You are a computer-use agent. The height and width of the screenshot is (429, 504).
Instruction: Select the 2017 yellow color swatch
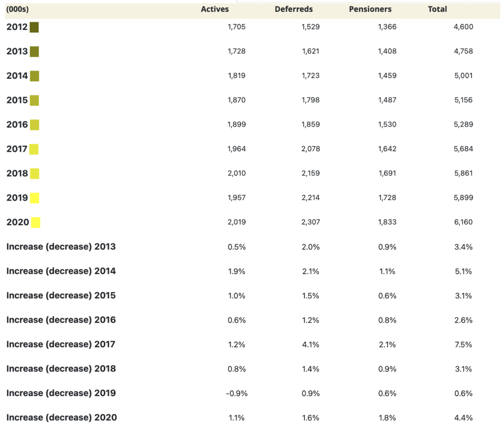coord(34,149)
